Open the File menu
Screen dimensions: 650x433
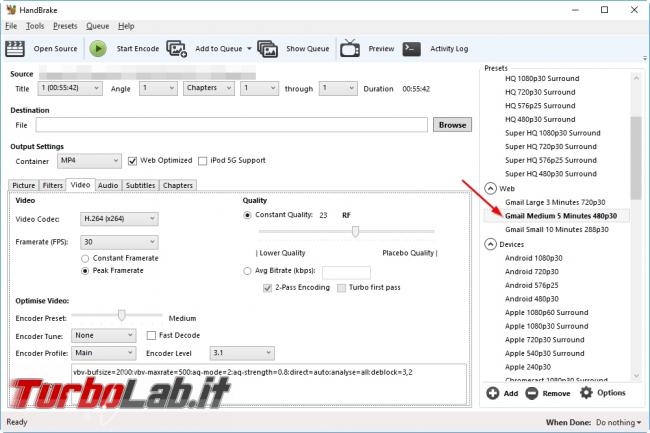tap(11, 26)
